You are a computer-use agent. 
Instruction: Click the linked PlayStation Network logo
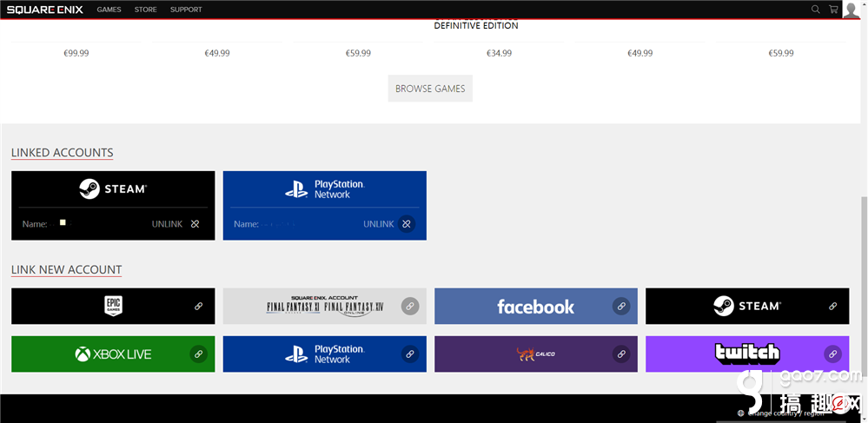tap(324, 188)
